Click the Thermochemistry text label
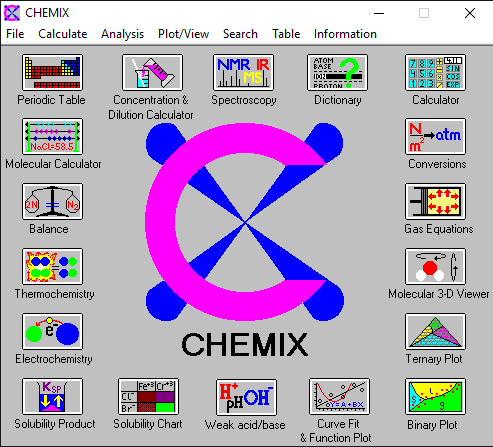 tap(54, 294)
